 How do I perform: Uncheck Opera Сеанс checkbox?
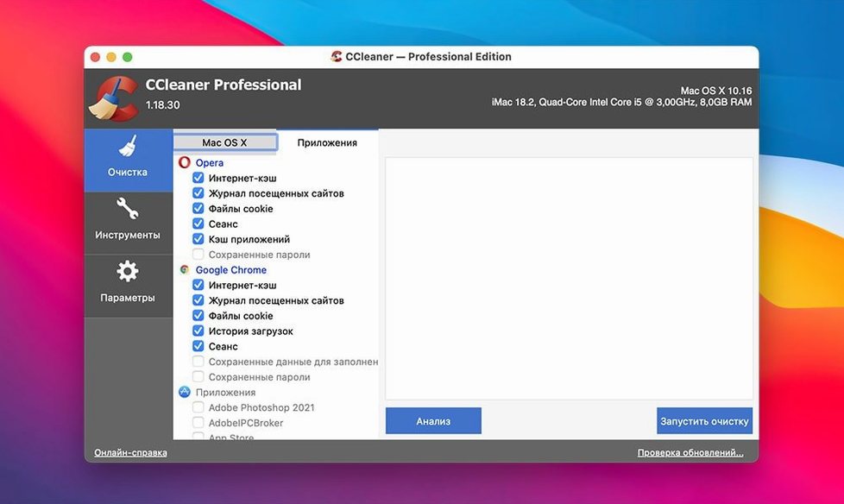pos(198,224)
